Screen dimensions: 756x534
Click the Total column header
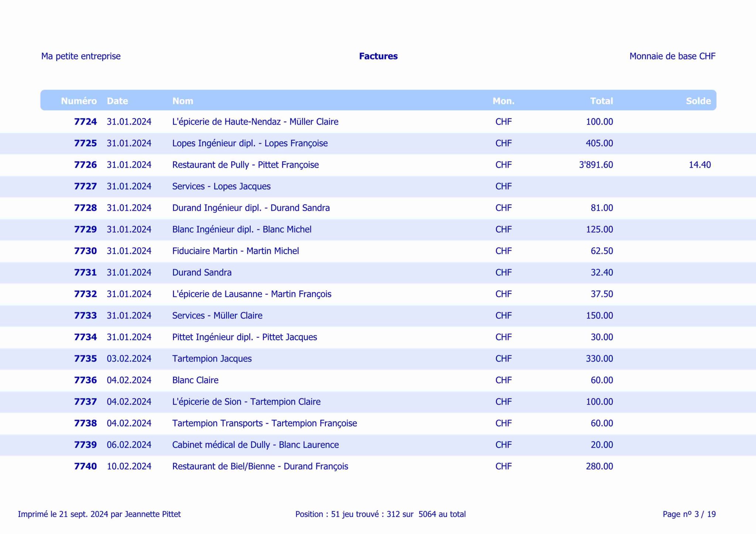(x=601, y=101)
